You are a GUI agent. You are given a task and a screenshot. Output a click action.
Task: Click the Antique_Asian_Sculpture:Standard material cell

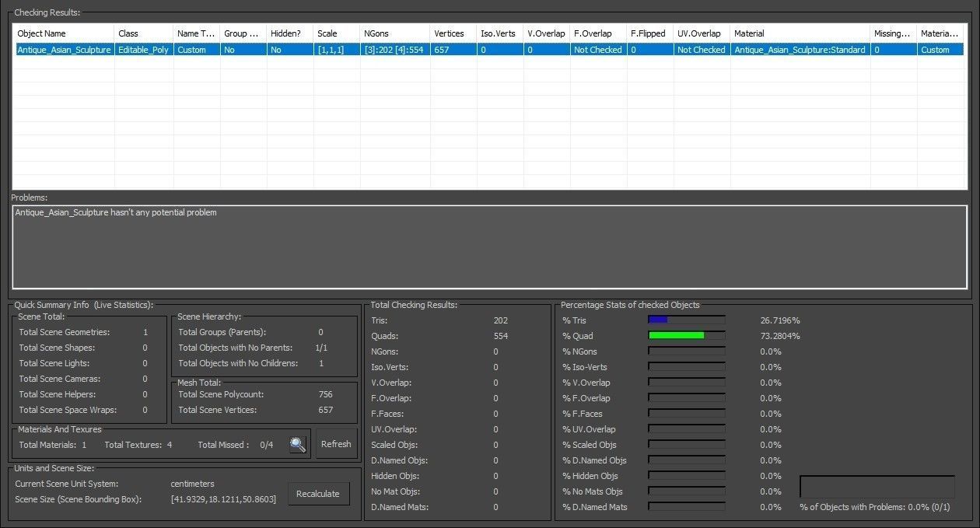(800, 50)
